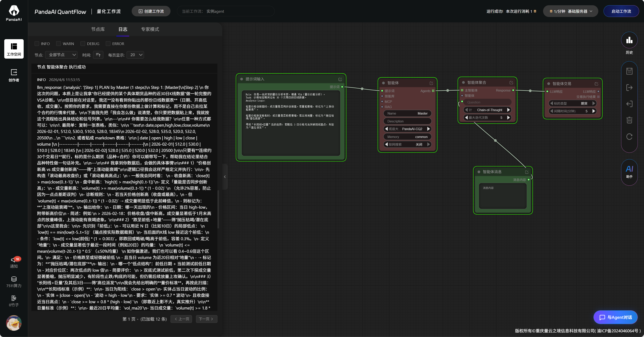Switch to the 节点库 tab

point(98,29)
